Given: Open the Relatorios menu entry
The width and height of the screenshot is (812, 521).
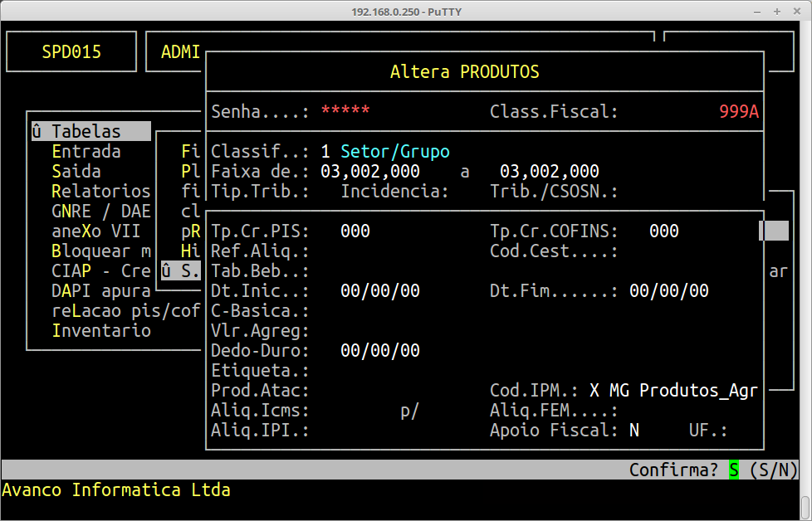Looking at the screenshot, I should (100, 192).
